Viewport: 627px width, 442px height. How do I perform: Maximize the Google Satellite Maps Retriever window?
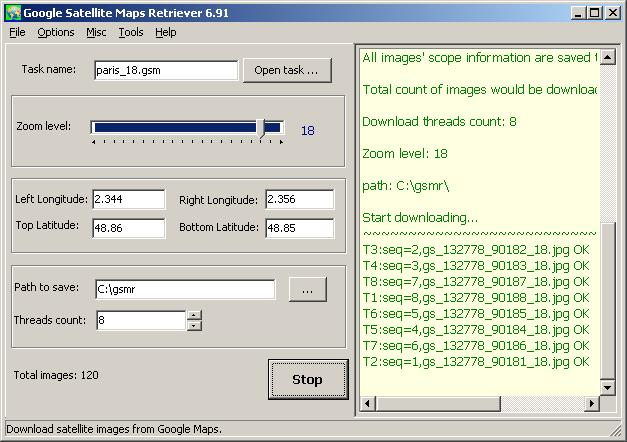[594, 13]
